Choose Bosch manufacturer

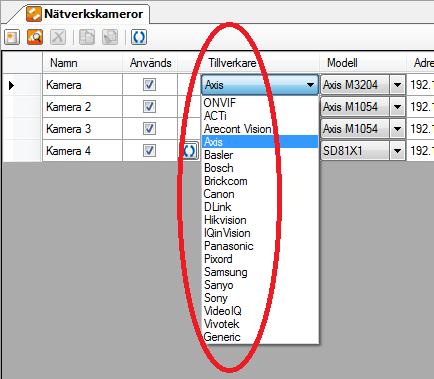pyautogui.click(x=260, y=168)
